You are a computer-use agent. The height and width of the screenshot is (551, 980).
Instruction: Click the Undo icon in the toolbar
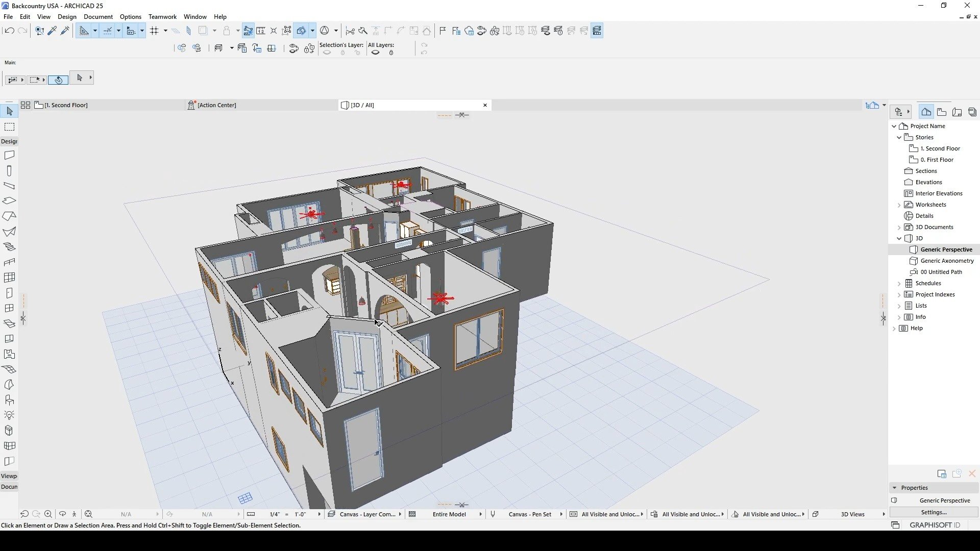click(x=9, y=31)
